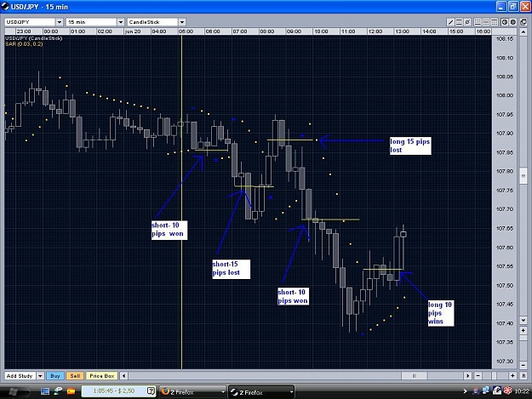Click the help question mark icon

(152, 391)
